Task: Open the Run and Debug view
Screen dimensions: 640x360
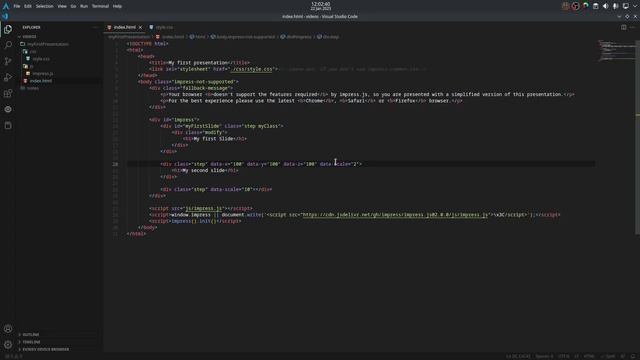Action: click(8, 77)
